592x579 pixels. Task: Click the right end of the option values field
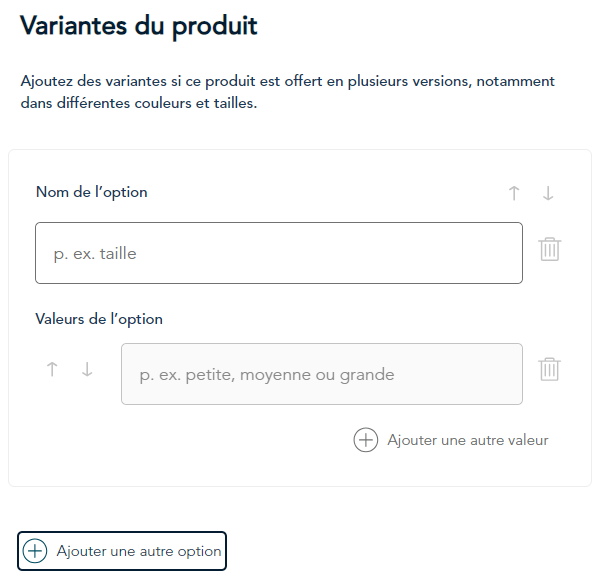(x=506, y=374)
